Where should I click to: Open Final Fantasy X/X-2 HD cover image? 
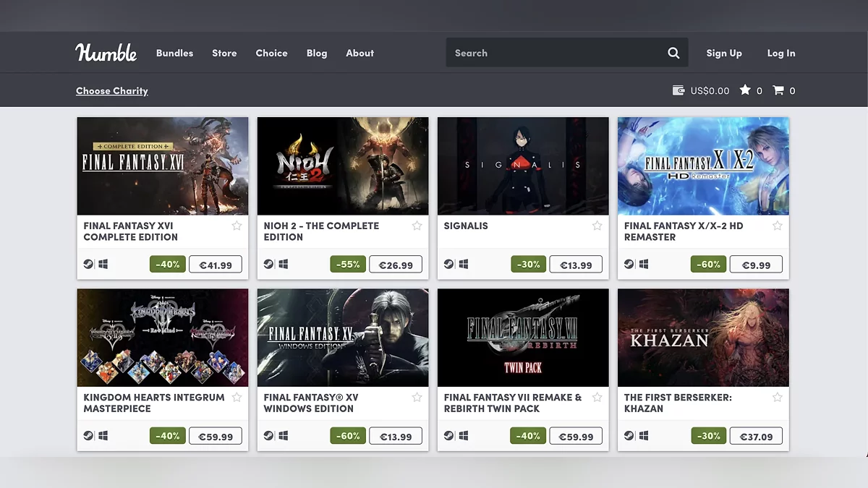pos(703,166)
